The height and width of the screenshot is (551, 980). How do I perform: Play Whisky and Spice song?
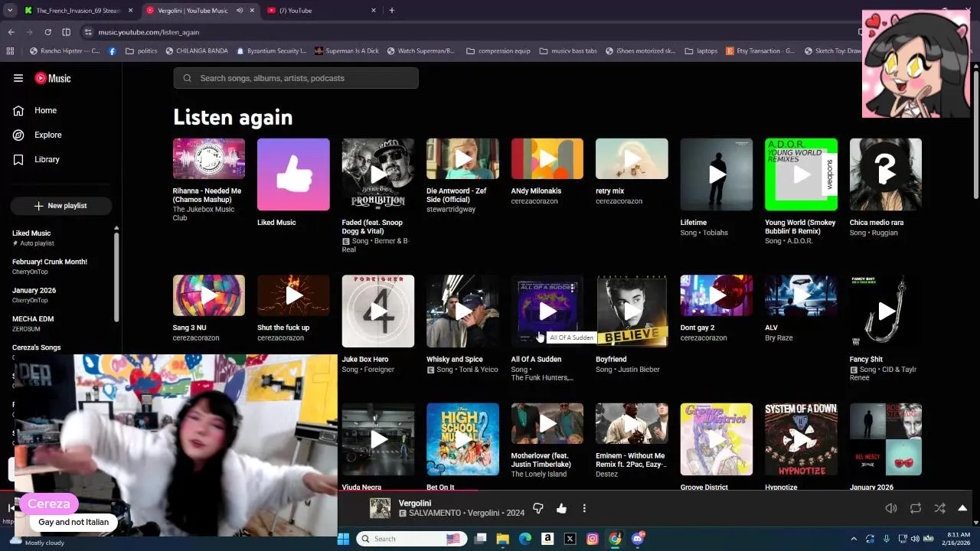pos(462,311)
